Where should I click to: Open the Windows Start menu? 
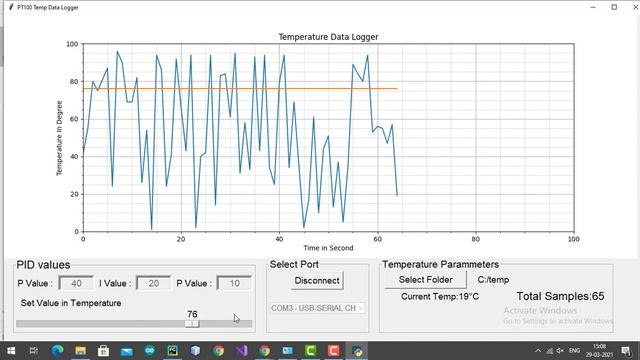[x=11, y=351]
